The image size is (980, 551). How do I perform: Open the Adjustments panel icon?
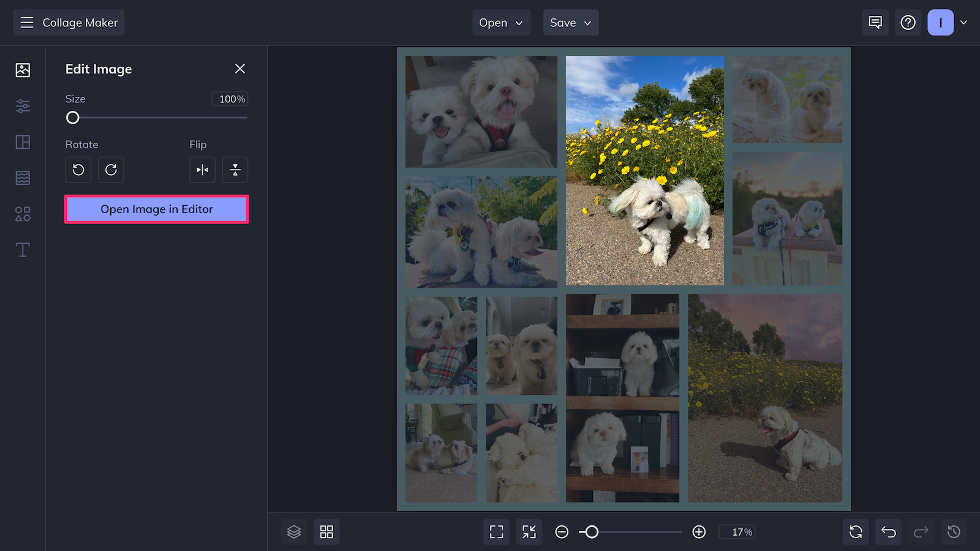pyautogui.click(x=22, y=106)
